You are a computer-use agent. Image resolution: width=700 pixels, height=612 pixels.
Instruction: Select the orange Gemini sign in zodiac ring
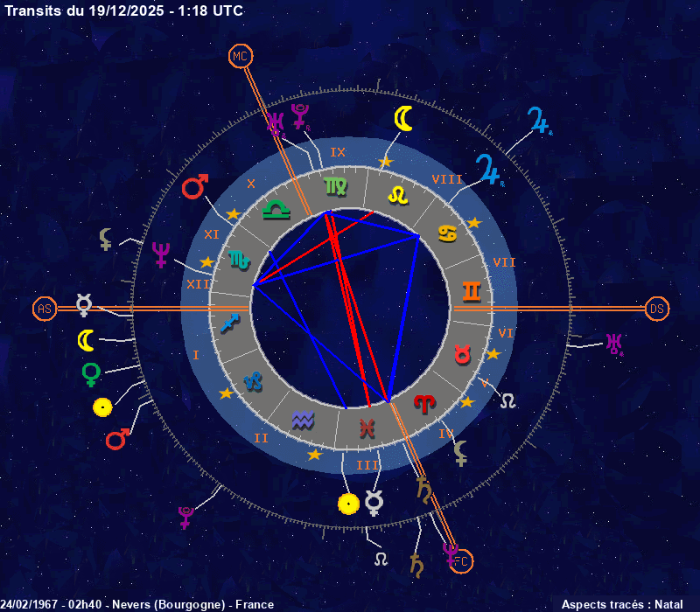click(x=472, y=290)
